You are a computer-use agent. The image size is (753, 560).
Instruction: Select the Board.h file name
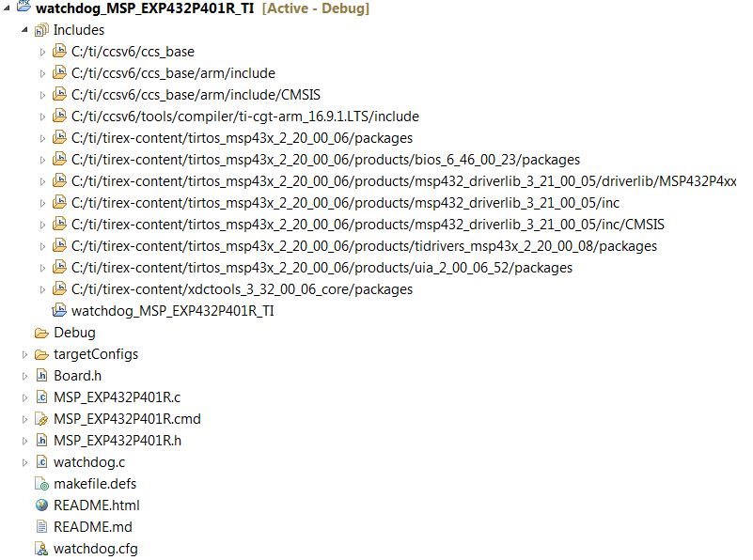point(77,376)
